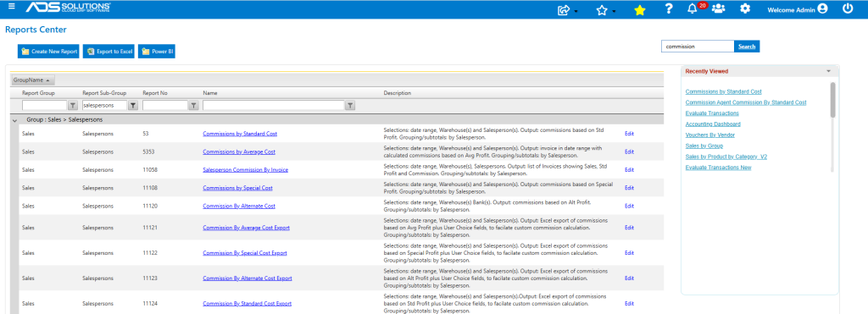
Task: Collapse the Recently Viewed panel arrow
Action: click(829, 71)
